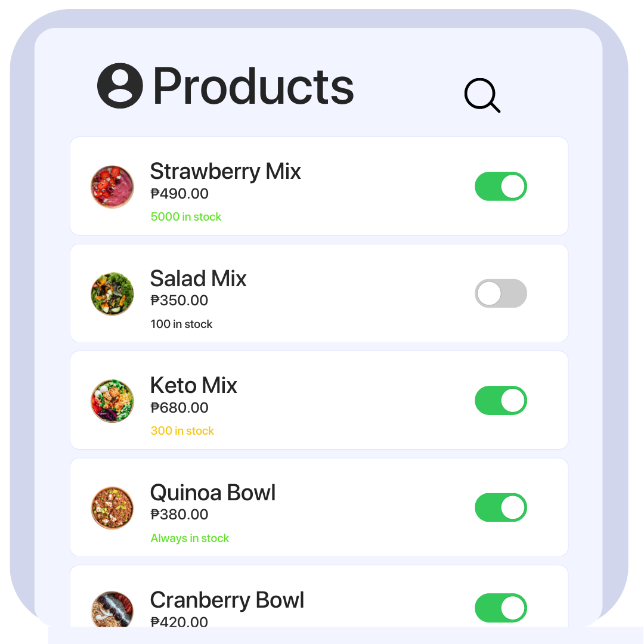Enable the Salad Mix toggle

tap(501, 293)
